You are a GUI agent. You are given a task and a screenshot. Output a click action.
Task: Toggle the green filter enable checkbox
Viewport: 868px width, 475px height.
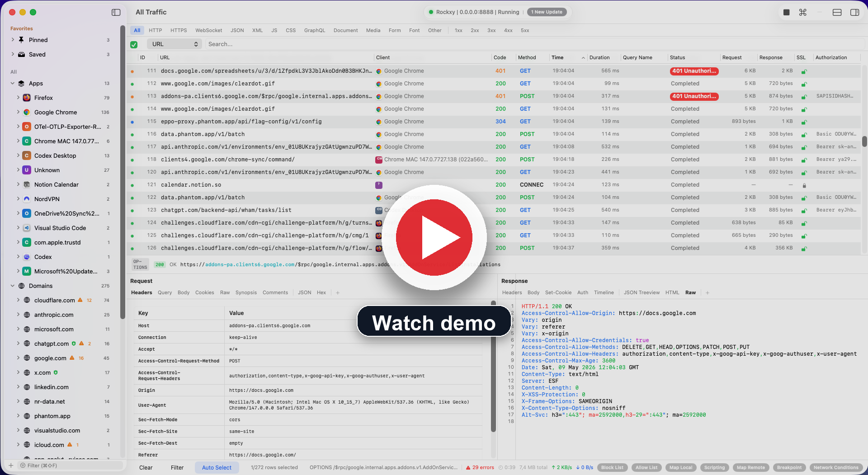coord(134,44)
